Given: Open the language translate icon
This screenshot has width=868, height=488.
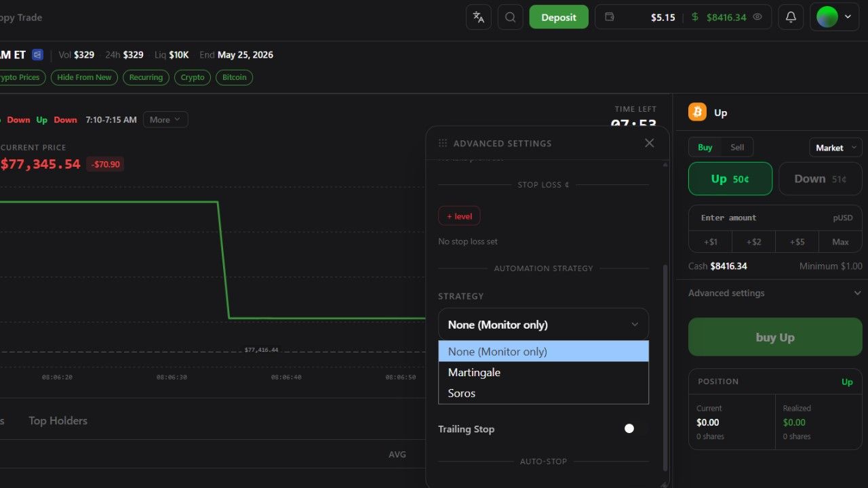Looking at the screenshot, I should tap(479, 18).
